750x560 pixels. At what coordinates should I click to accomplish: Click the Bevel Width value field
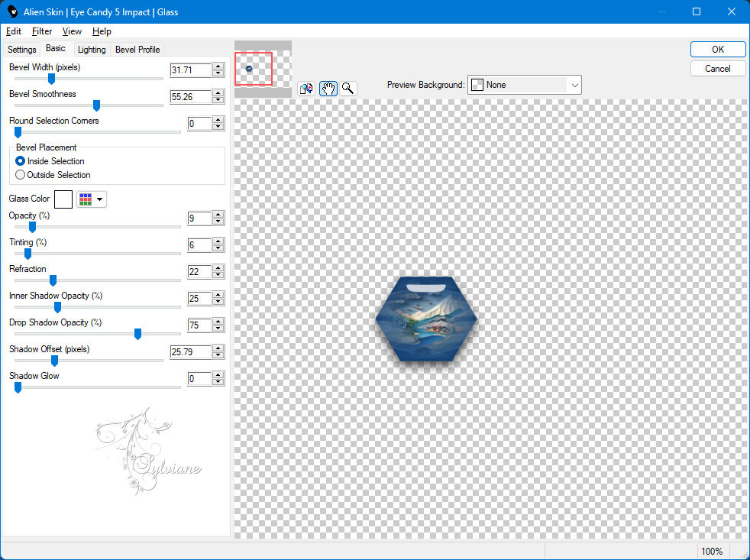click(190, 70)
